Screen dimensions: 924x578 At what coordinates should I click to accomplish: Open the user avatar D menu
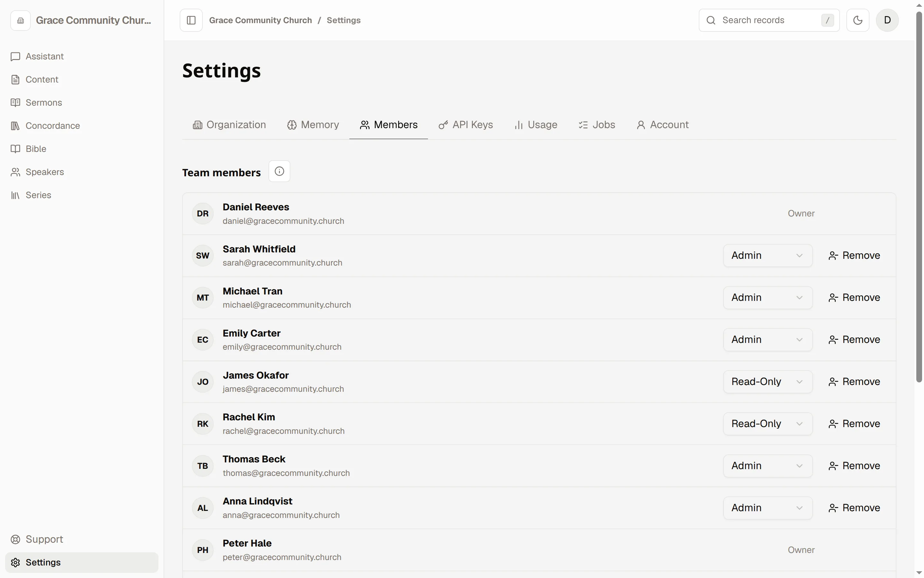887,20
